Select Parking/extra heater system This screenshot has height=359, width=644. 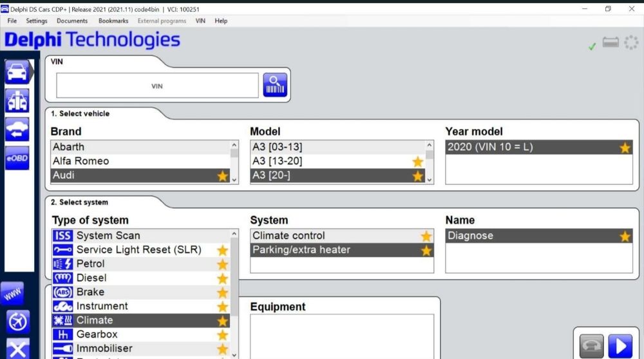pyautogui.click(x=342, y=249)
